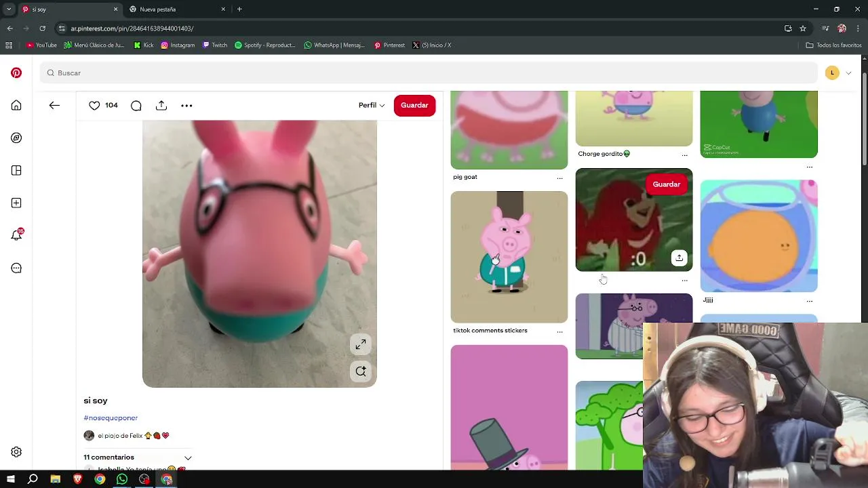Screen dimensions: 868x488
Task: Open the 'Todos los favoritos' folder
Action: 833,45
